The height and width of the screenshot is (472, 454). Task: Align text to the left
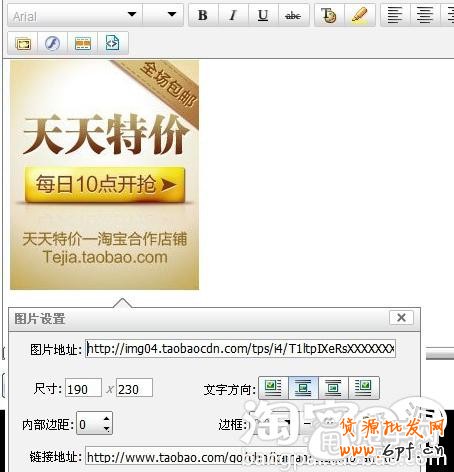[395, 15]
